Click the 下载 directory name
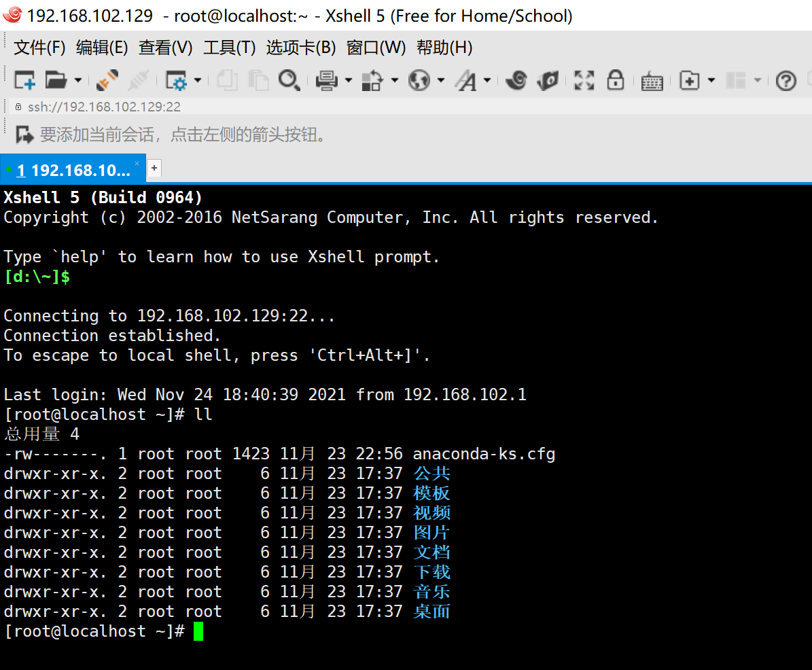 [x=432, y=571]
